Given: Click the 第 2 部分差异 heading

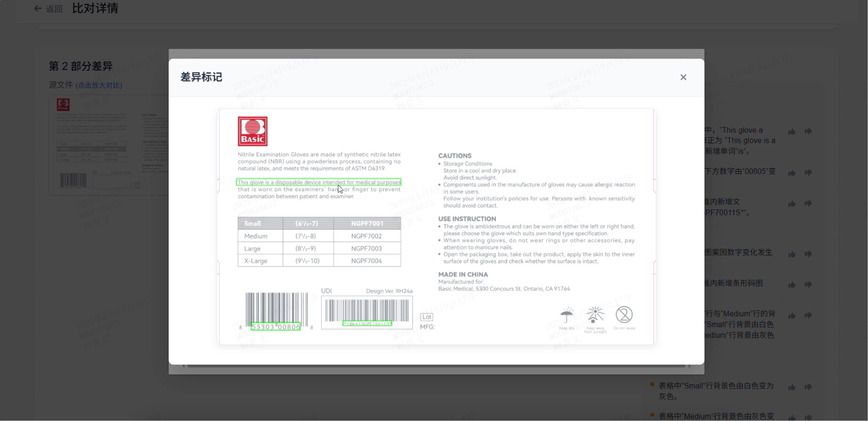Looking at the screenshot, I should [x=80, y=66].
